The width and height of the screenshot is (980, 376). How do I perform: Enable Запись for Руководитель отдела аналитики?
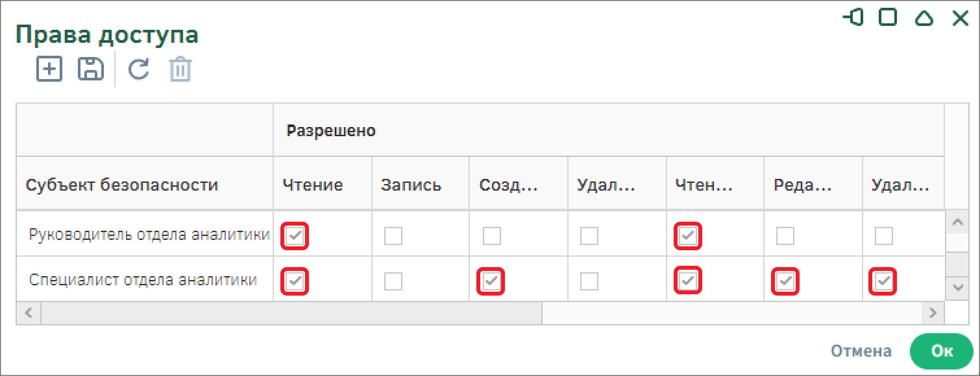click(x=393, y=236)
